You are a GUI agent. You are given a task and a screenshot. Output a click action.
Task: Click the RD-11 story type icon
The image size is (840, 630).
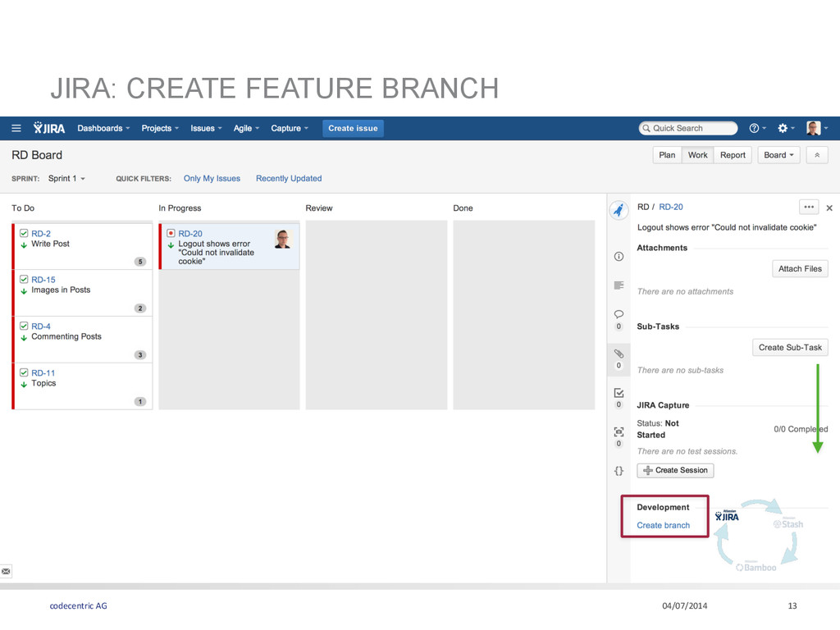coord(24,372)
